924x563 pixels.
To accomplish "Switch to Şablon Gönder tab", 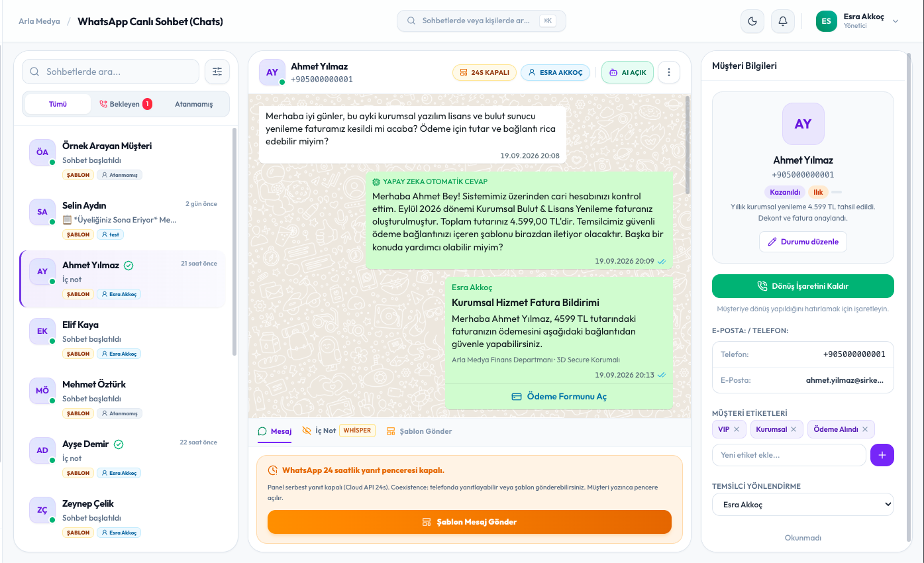I will pyautogui.click(x=419, y=431).
